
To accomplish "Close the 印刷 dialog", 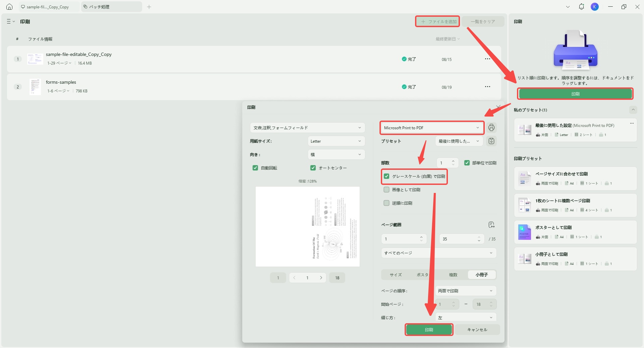I will [498, 107].
